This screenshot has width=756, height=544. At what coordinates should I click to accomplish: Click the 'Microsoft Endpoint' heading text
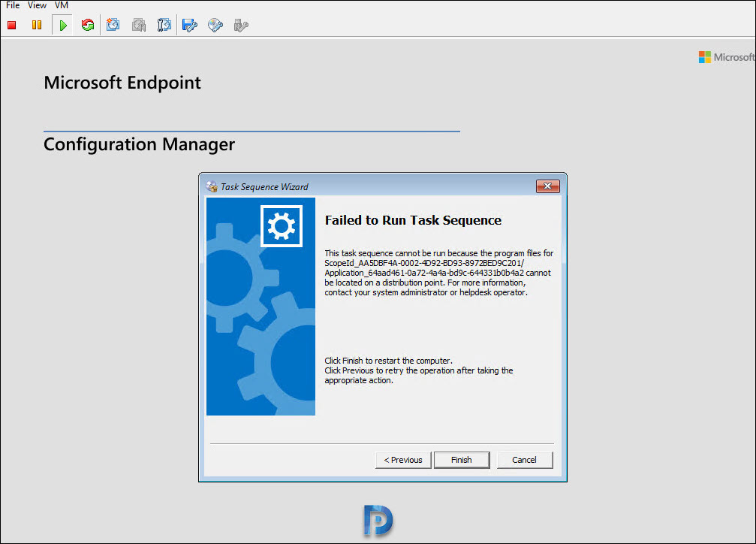[122, 83]
